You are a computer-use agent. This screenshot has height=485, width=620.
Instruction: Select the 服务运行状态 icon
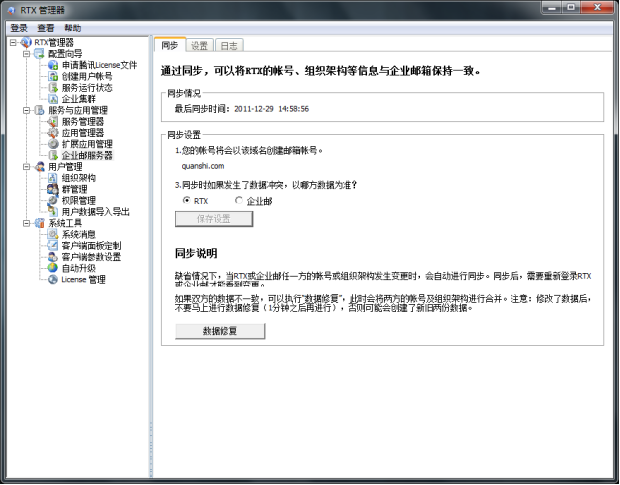pos(53,87)
